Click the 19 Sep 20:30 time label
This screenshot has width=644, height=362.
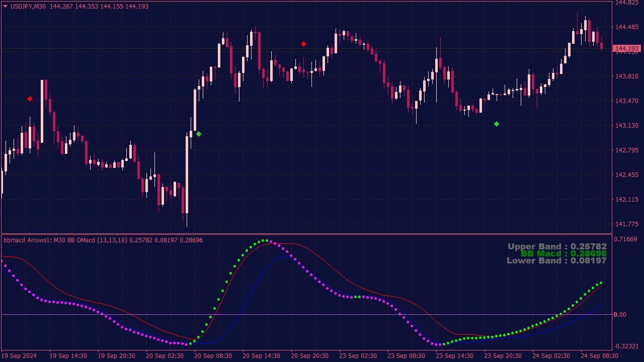[116, 356]
